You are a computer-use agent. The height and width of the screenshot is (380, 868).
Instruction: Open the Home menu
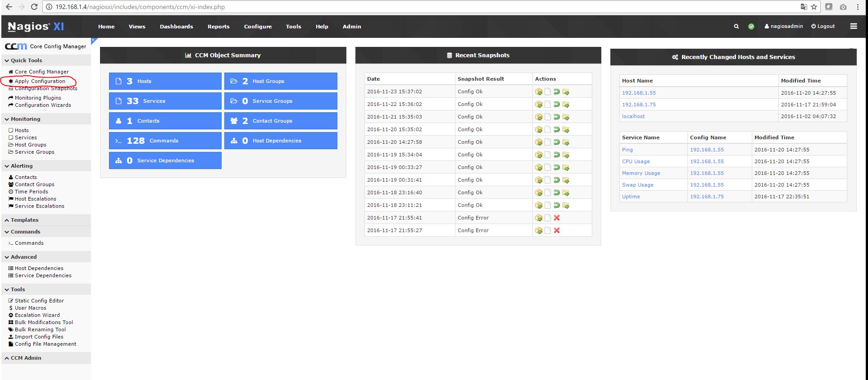[106, 27]
